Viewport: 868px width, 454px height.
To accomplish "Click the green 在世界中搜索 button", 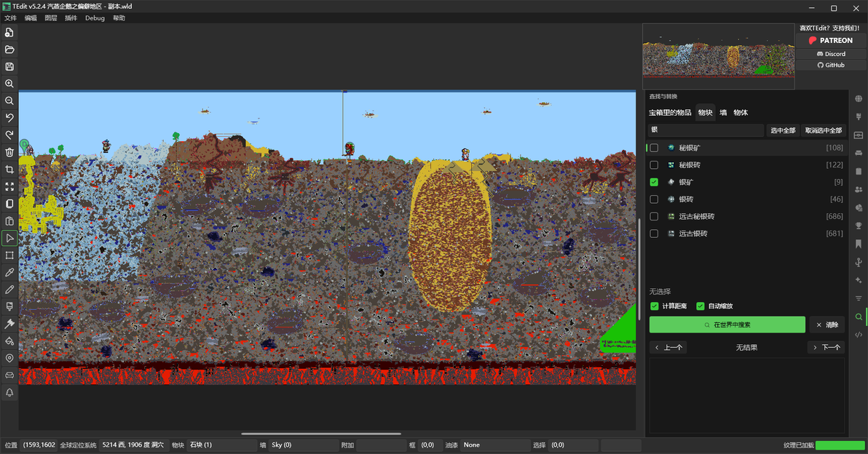I will coord(727,324).
